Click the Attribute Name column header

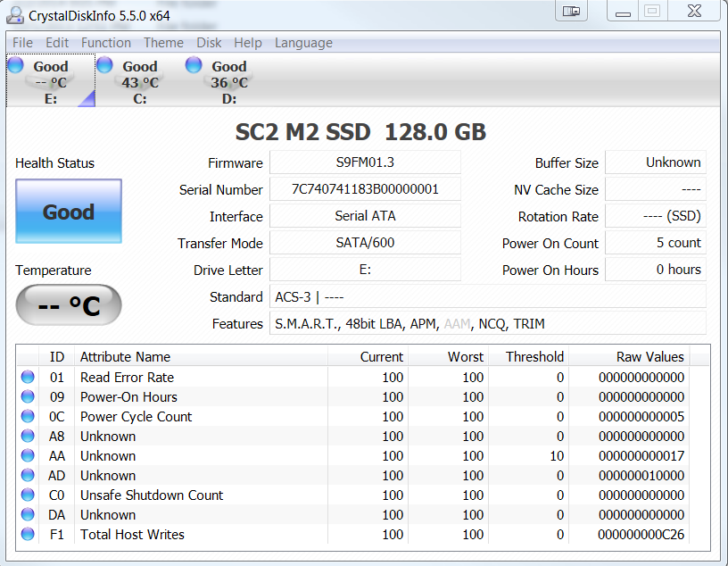(x=125, y=357)
